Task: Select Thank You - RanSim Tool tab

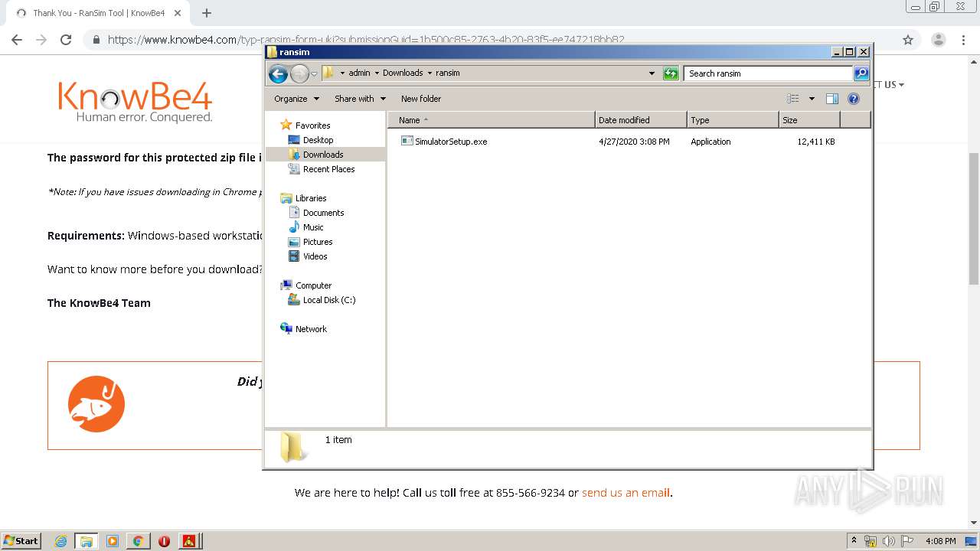Action: (x=98, y=13)
